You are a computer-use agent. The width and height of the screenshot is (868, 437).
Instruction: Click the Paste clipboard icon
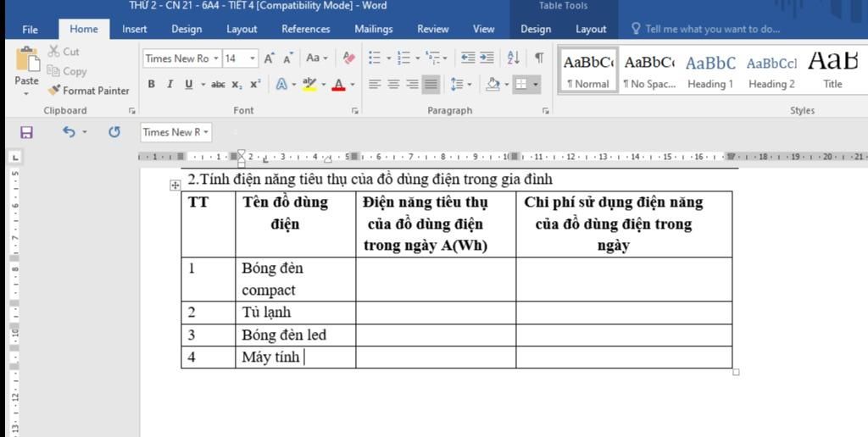click(27, 59)
